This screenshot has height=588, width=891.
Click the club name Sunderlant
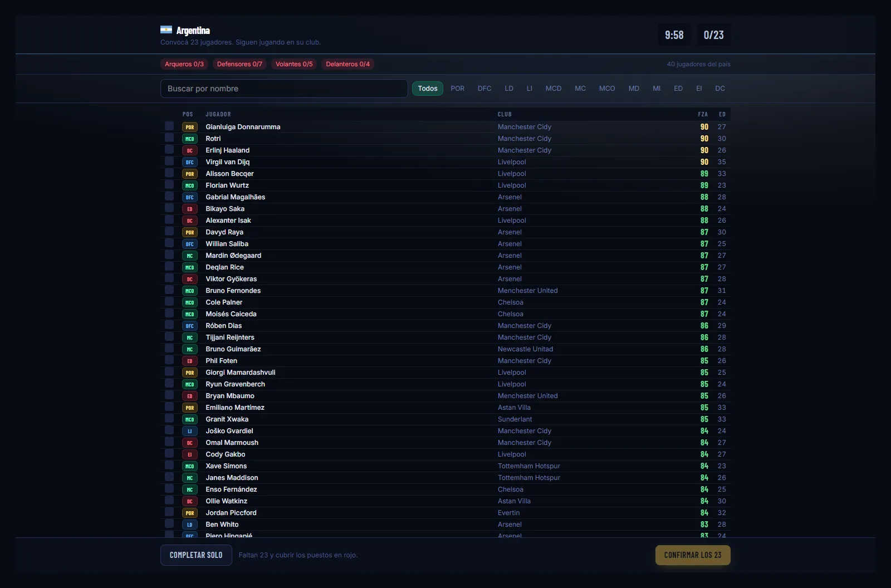click(x=515, y=419)
